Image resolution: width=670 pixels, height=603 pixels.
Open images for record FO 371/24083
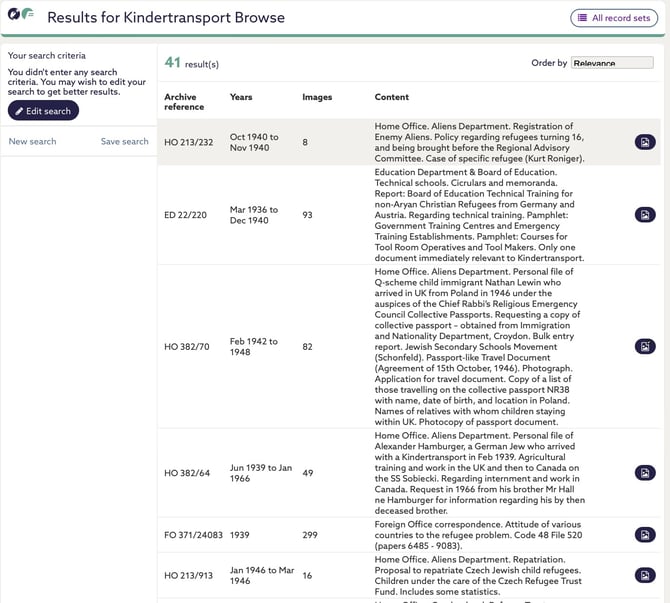pyautogui.click(x=645, y=534)
